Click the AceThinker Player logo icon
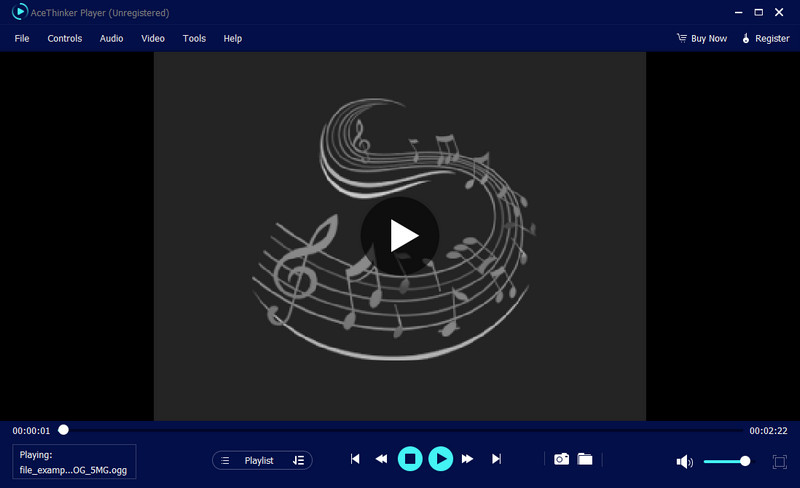 pos(19,12)
